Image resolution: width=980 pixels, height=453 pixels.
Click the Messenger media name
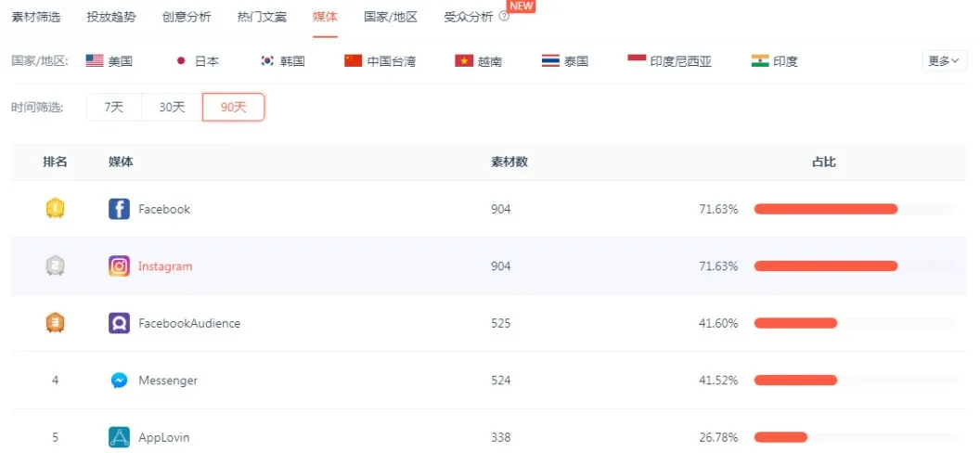click(168, 380)
